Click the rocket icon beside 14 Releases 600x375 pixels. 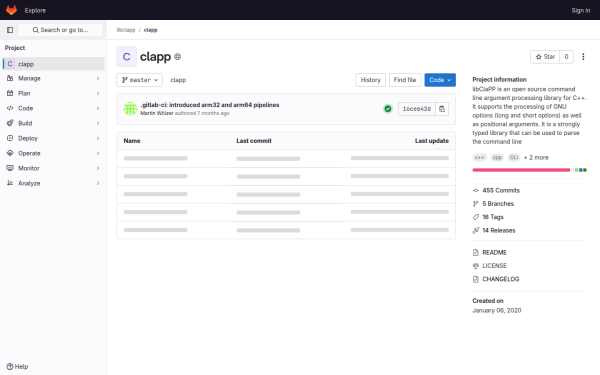click(476, 230)
